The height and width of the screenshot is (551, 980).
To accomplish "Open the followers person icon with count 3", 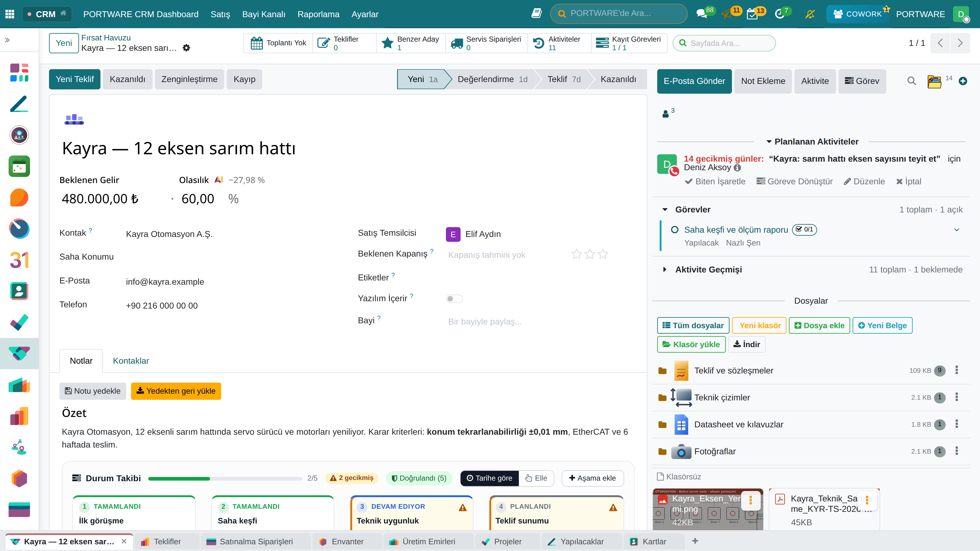I will pyautogui.click(x=665, y=114).
